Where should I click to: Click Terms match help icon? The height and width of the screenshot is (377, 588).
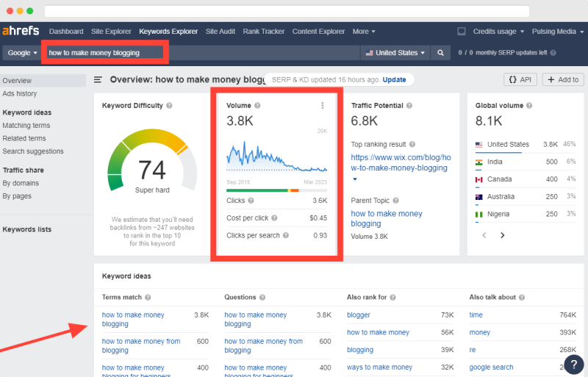[x=148, y=298]
